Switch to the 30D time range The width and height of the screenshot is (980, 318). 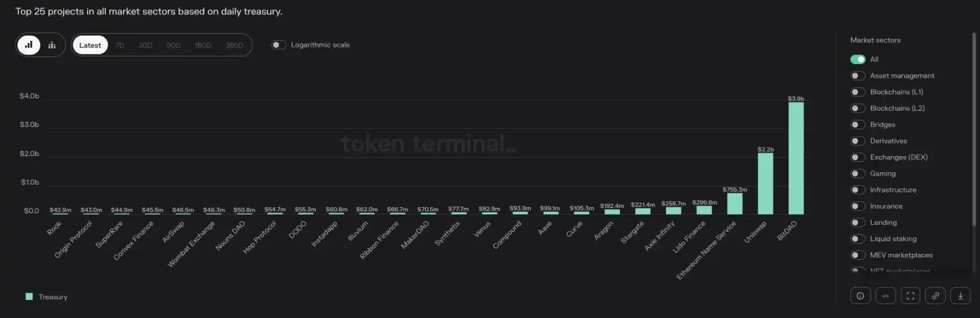click(145, 45)
